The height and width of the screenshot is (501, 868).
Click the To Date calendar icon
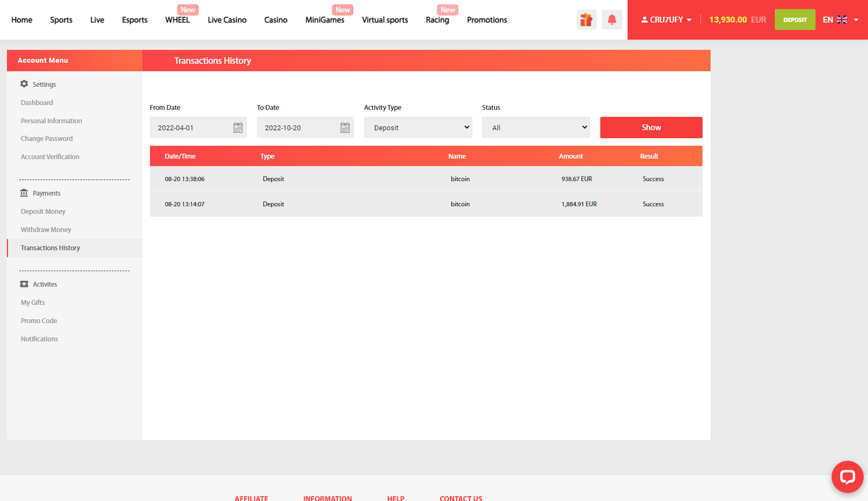click(x=345, y=128)
